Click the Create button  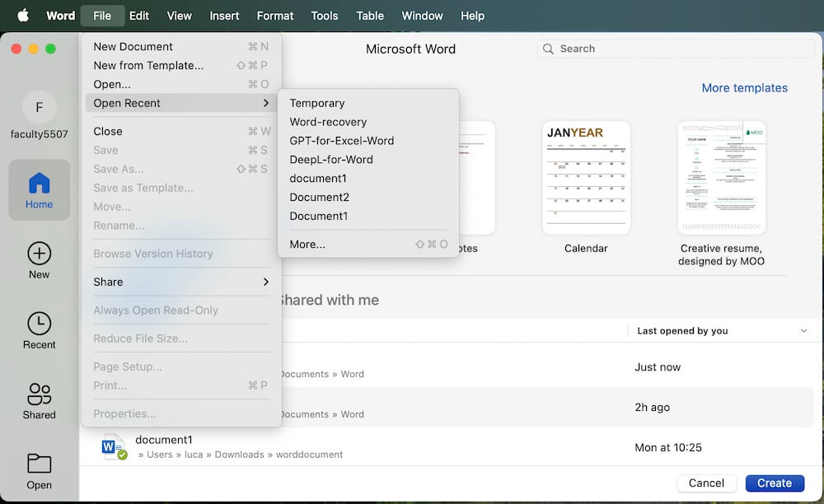click(x=774, y=483)
